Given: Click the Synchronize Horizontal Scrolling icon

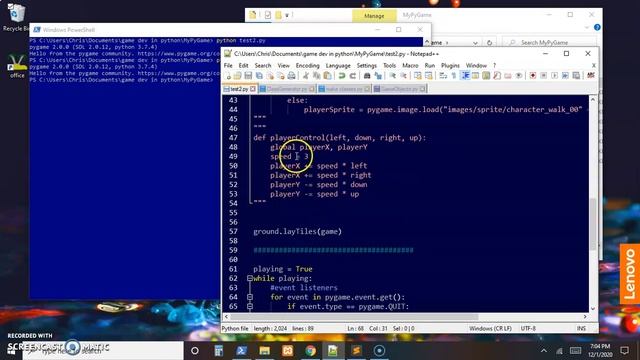Looking at the screenshot, I should point(428,76).
